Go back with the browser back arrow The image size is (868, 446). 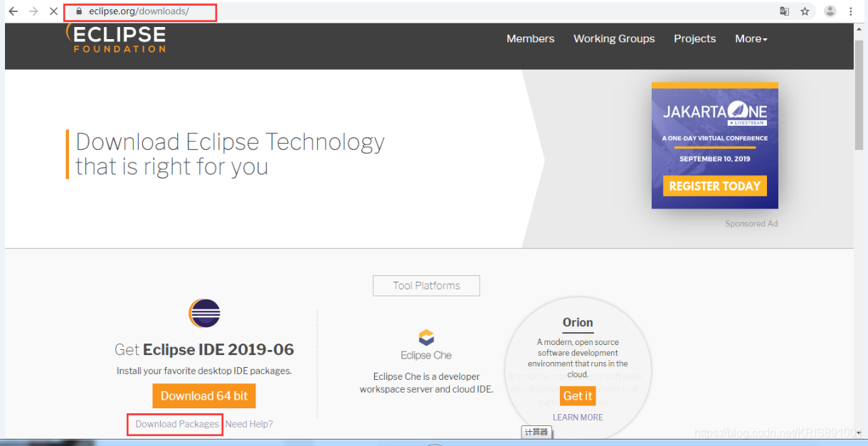(13, 11)
